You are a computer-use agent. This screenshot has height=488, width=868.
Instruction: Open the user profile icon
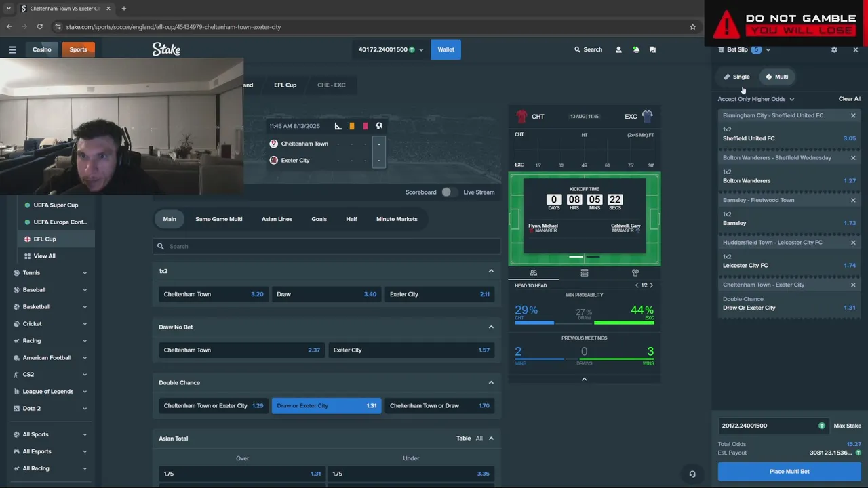click(618, 49)
